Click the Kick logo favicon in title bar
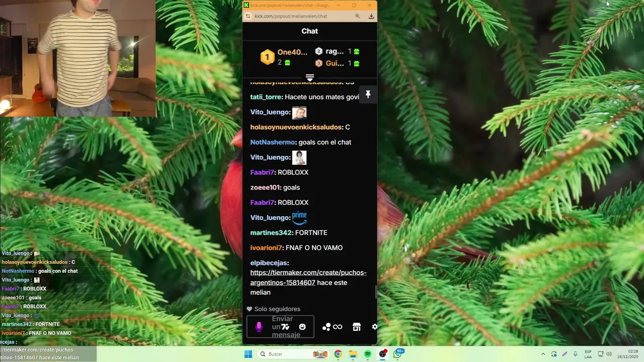Image resolution: width=644 pixels, height=362 pixels. (x=246, y=5)
